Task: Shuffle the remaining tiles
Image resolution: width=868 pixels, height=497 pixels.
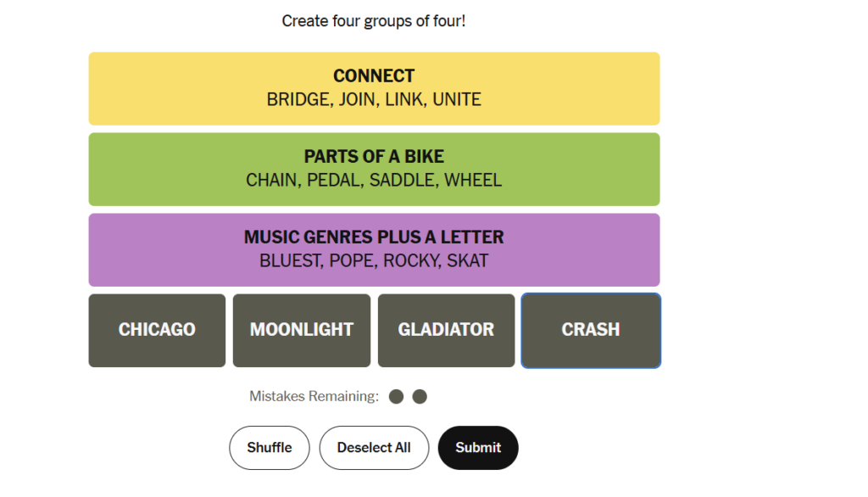Action: [x=270, y=448]
